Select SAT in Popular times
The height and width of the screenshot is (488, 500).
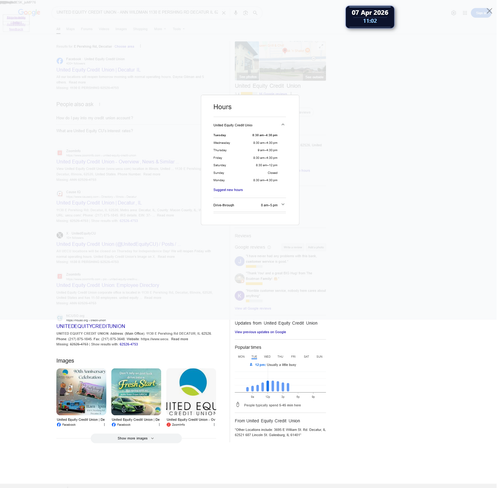pos(306,356)
